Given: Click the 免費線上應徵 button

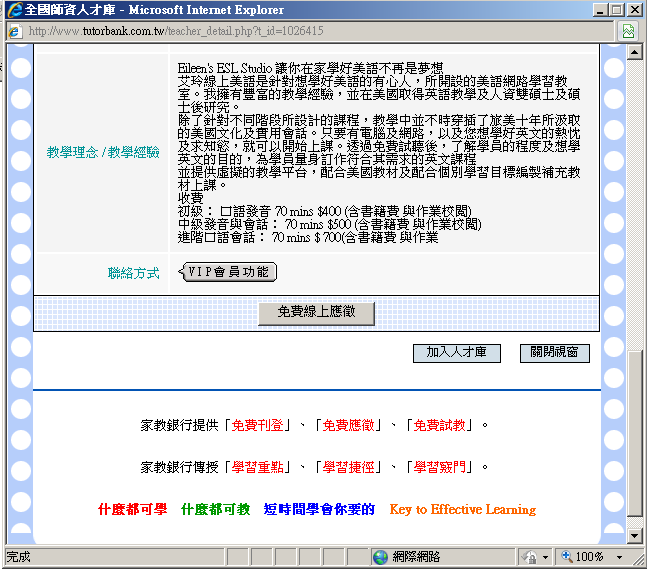Looking at the screenshot, I should [x=316, y=313].
